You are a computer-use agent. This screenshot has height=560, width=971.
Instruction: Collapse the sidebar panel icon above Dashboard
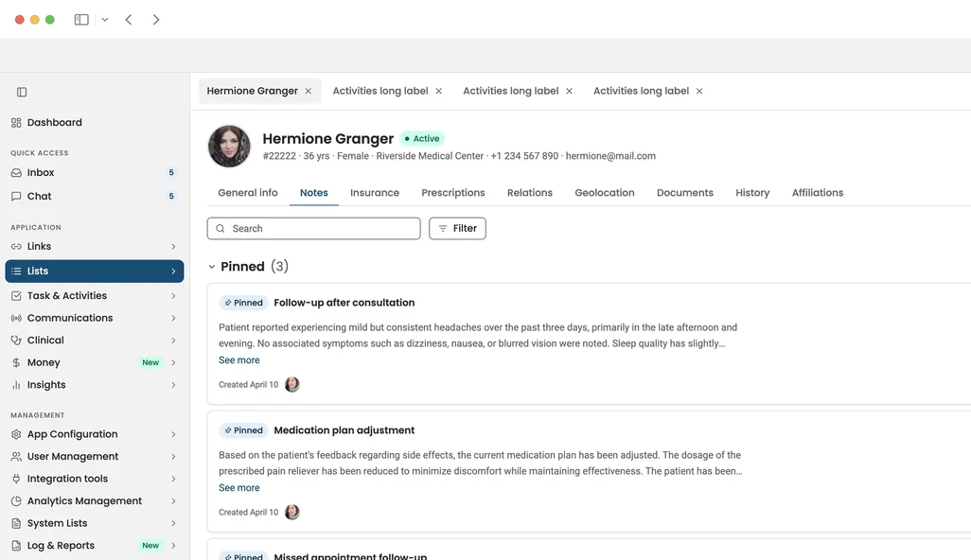click(22, 92)
